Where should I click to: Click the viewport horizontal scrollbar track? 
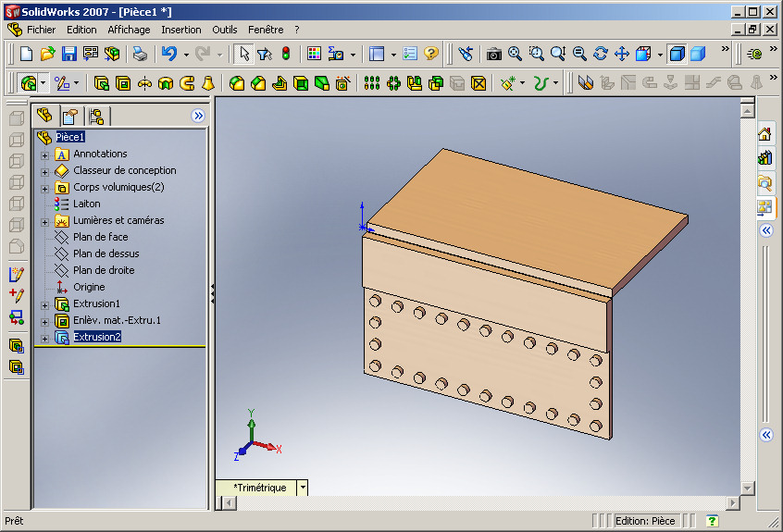[x=482, y=503]
